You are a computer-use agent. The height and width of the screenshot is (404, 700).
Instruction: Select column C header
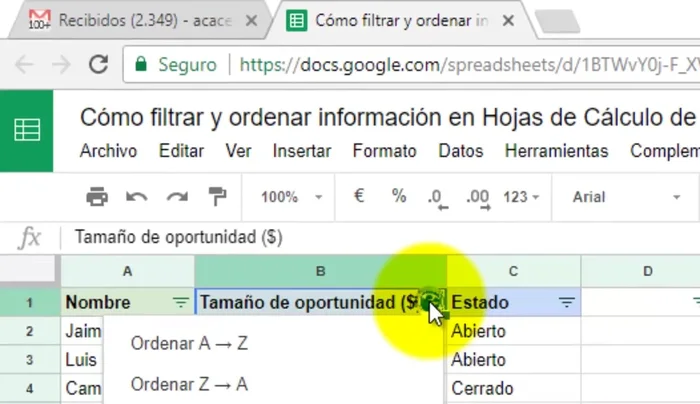pos(513,271)
